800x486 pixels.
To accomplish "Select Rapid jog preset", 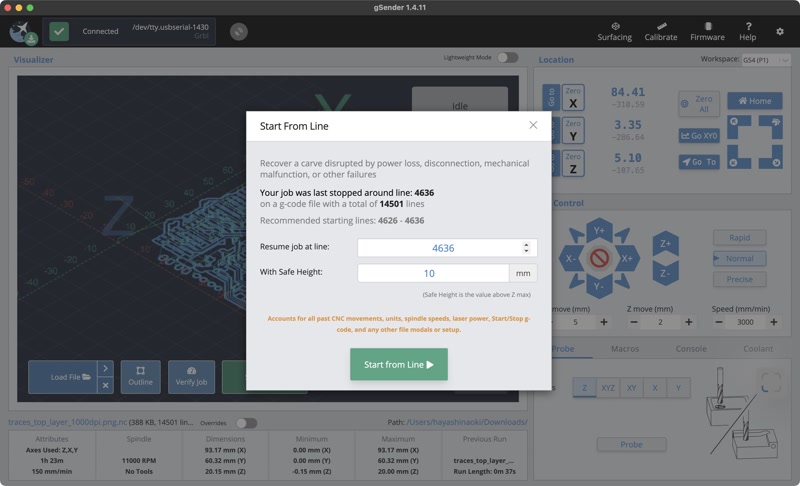I will pyautogui.click(x=739, y=238).
